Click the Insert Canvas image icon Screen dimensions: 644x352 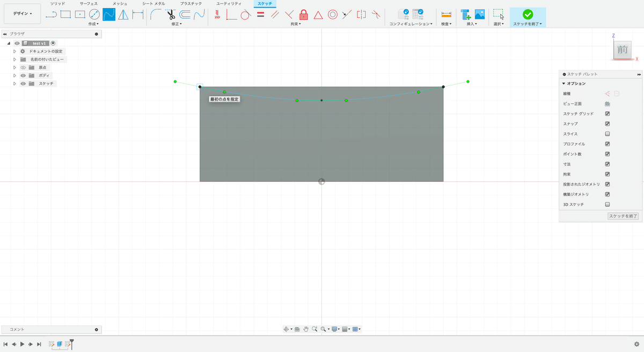[480, 15]
